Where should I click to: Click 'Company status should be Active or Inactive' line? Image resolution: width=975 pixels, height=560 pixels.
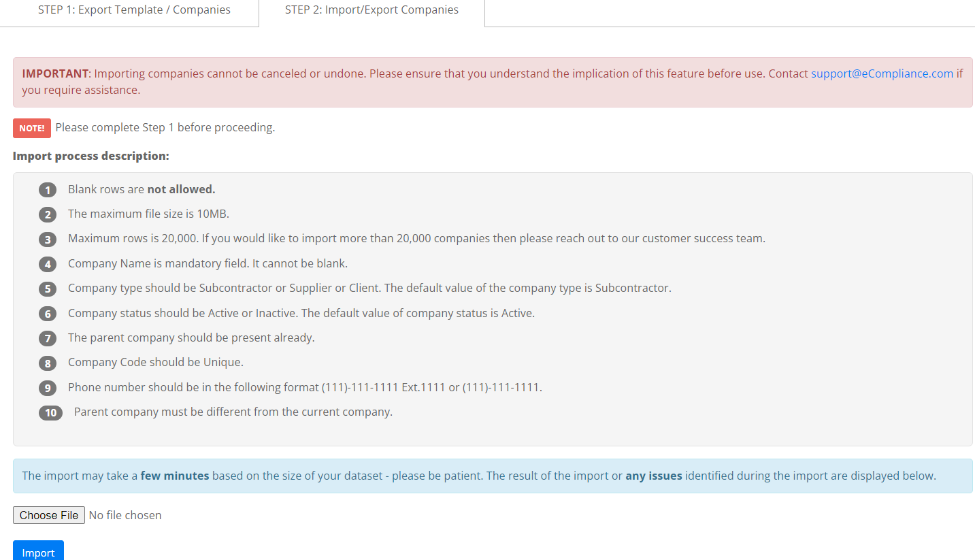(x=301, y=313)
